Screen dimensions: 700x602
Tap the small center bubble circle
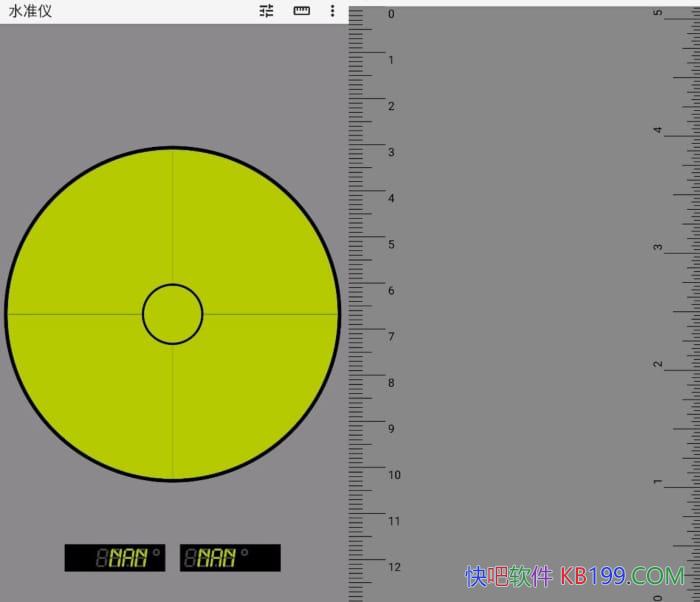click(173, 314)
